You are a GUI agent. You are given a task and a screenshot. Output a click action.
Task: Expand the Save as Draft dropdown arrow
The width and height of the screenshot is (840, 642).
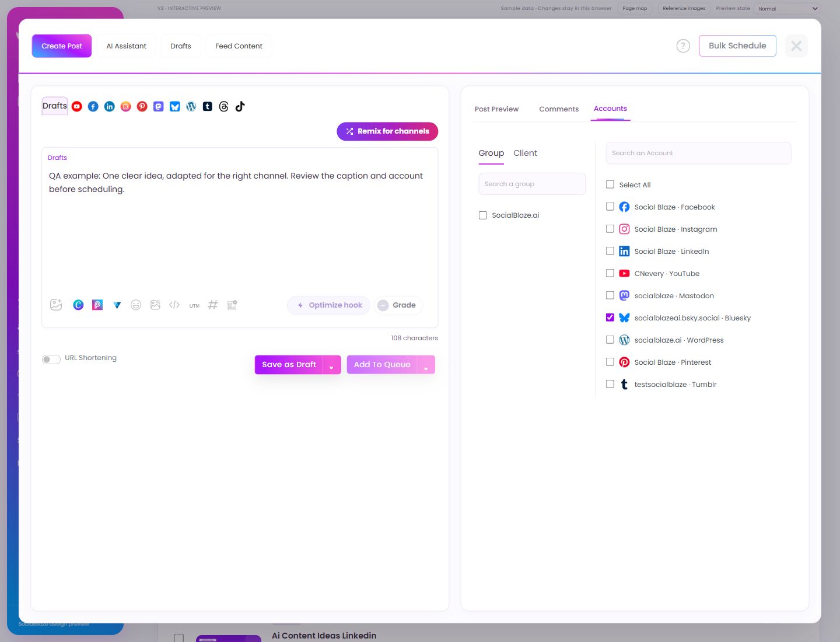point(331,365)
